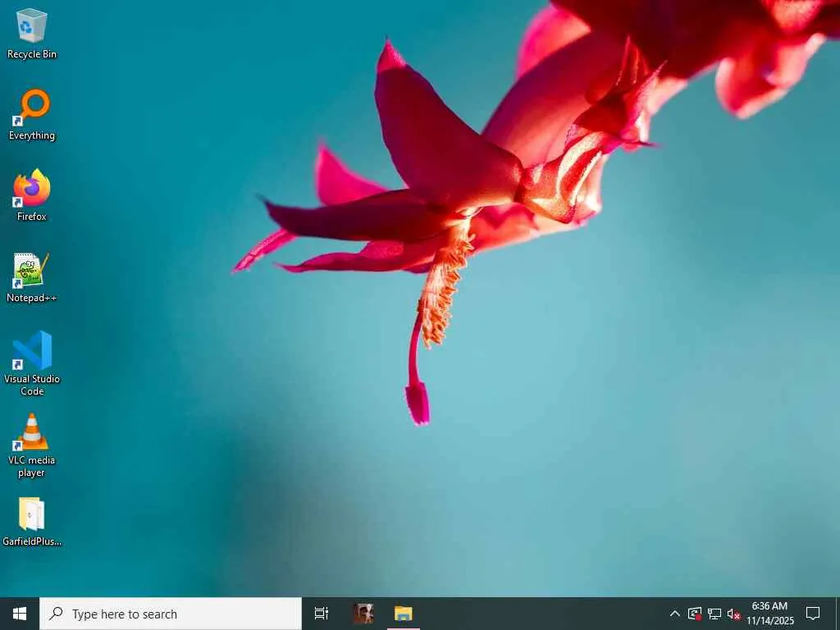Open File Explorer from the taskbar

[404, 614]
